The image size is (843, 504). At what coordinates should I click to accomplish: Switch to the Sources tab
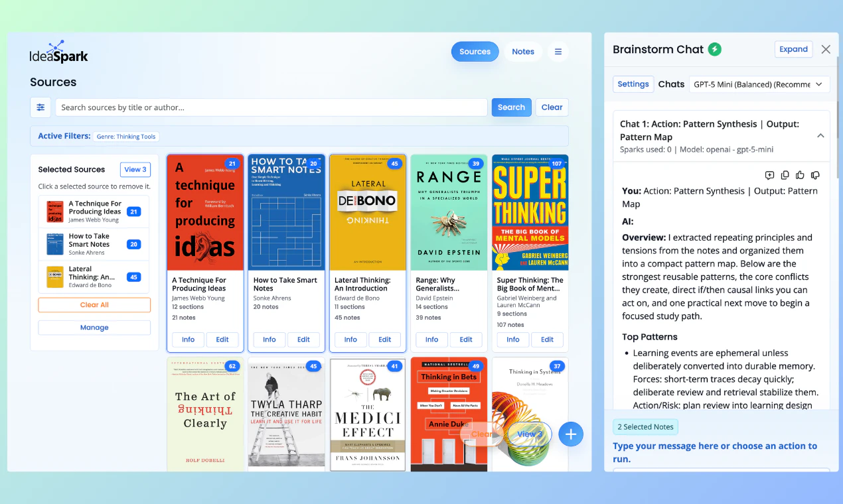point(475,52)
